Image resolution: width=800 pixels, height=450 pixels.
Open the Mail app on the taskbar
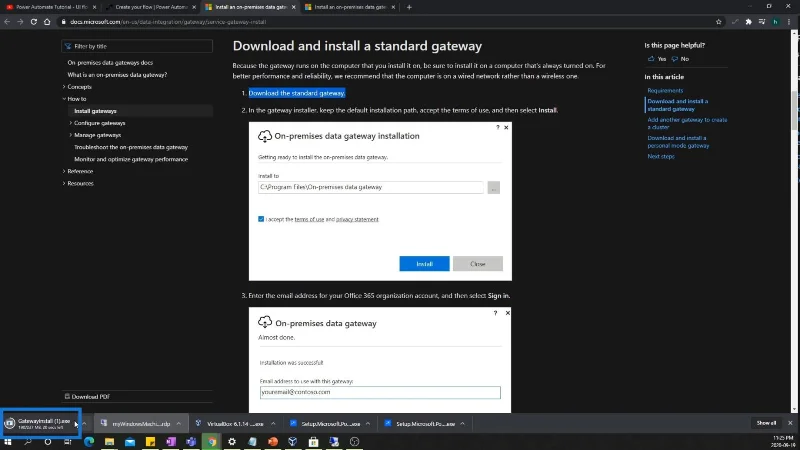(130, 441)
